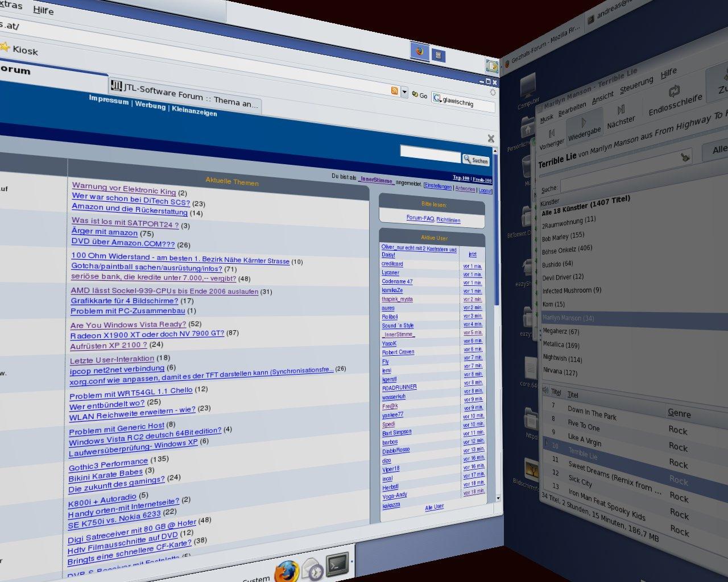Close the tab with the X button
This screenshot has width=728, height=582.
point(491,138)
